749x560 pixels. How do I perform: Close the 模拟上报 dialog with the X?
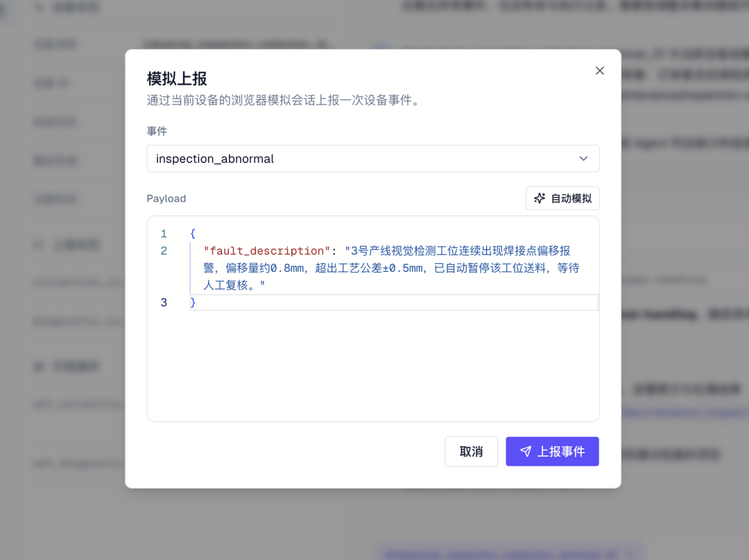(x=599, y=71)
